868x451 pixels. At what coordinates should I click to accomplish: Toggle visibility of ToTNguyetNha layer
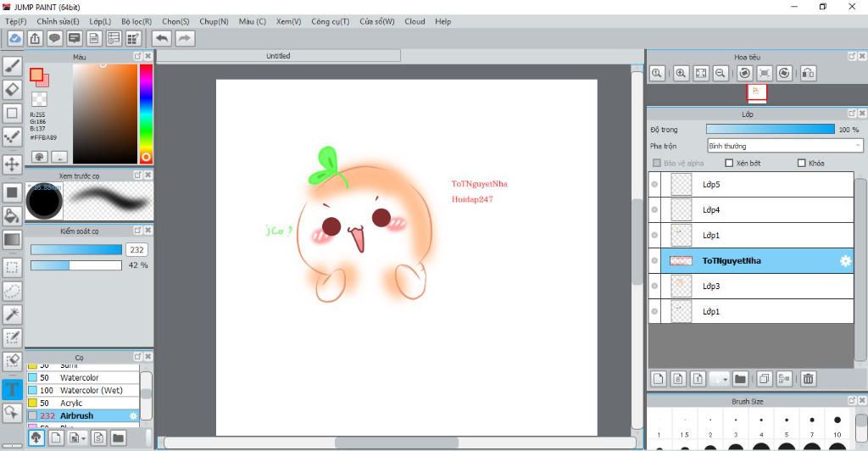pos(655,260)
